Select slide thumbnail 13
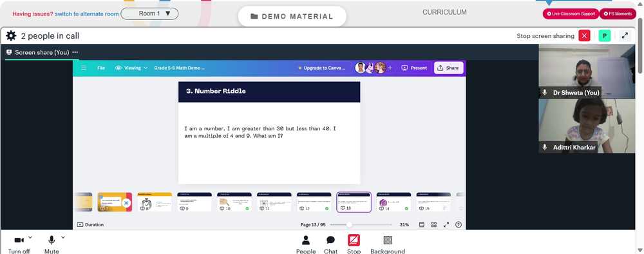 tap(354, 202)
